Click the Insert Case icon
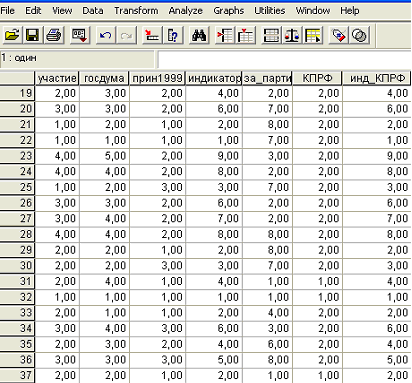 click(x=225, y=35)
